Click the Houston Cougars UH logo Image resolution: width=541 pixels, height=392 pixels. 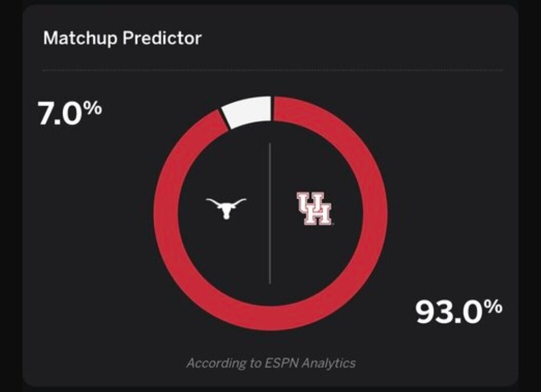[x=314, y=209]
